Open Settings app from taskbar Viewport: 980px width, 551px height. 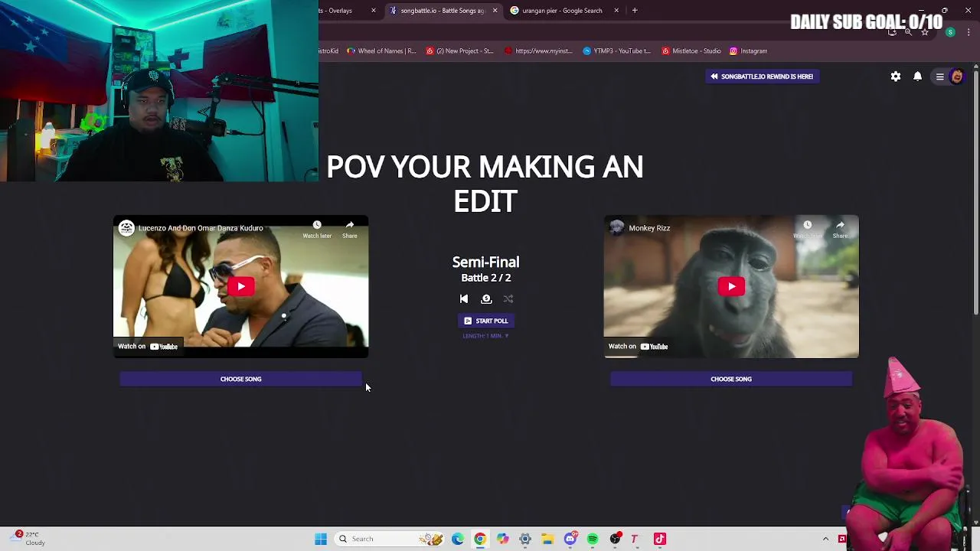pos(525,539)
